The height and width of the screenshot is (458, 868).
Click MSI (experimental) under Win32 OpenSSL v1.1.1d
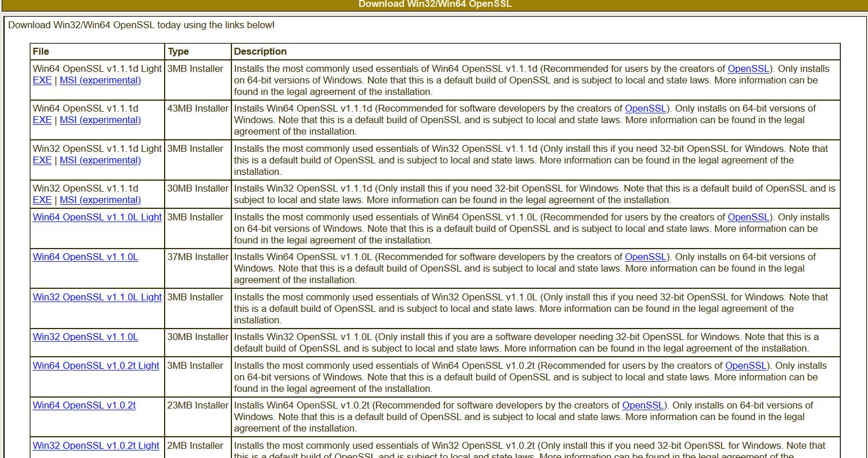[100, 200]
